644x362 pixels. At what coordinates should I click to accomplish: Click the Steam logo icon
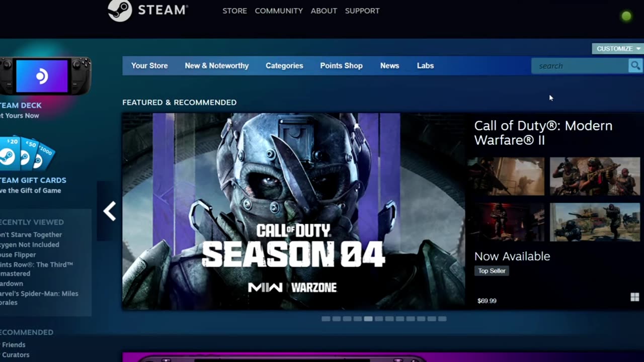pyautogui.click(x=120, y=10)
